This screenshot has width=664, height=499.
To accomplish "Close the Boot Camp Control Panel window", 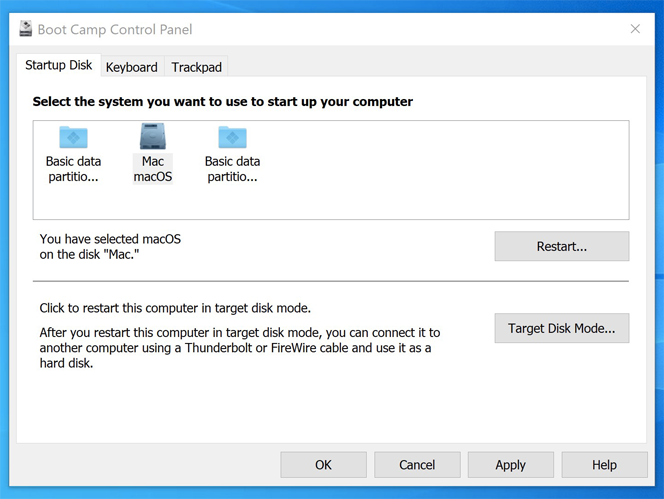I will pos(635,29).
